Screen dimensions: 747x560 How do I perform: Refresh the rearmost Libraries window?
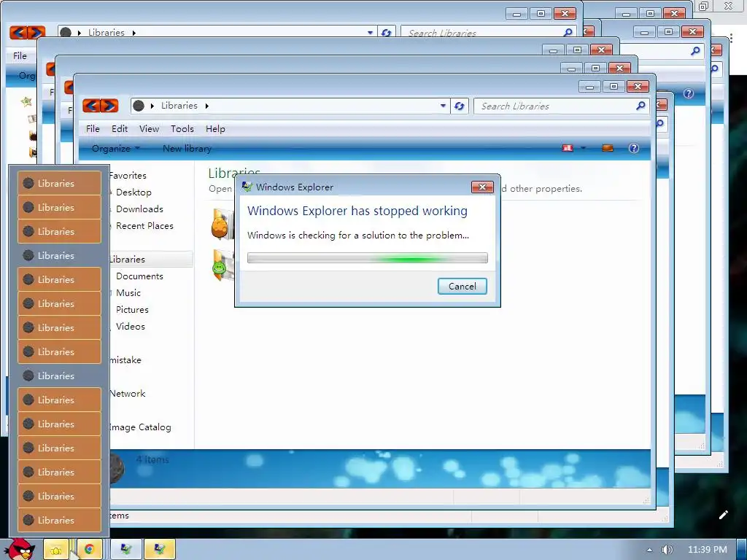[x=387, y=32]
